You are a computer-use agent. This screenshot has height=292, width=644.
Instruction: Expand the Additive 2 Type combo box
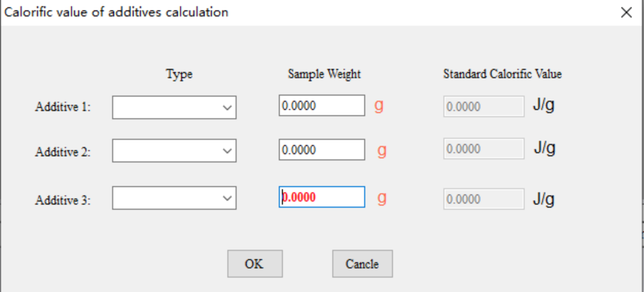pyautogui.click(x=174, y=151)
